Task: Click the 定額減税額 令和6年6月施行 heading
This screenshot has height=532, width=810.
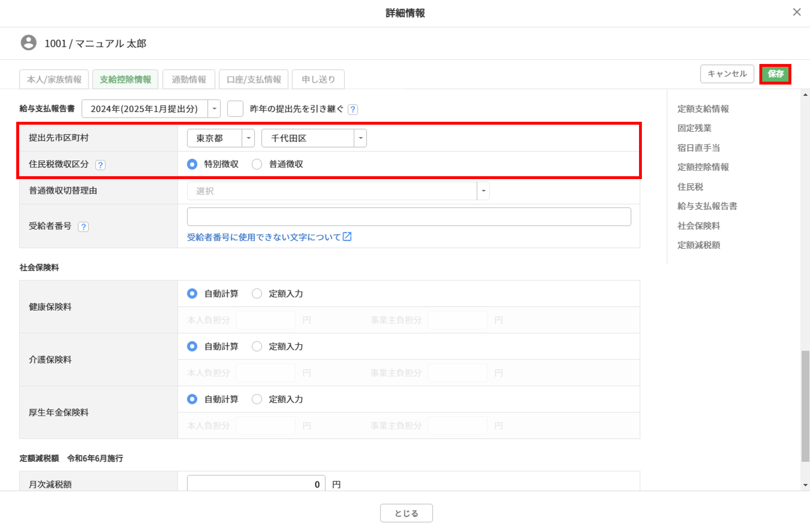Action: coord(71,458)
